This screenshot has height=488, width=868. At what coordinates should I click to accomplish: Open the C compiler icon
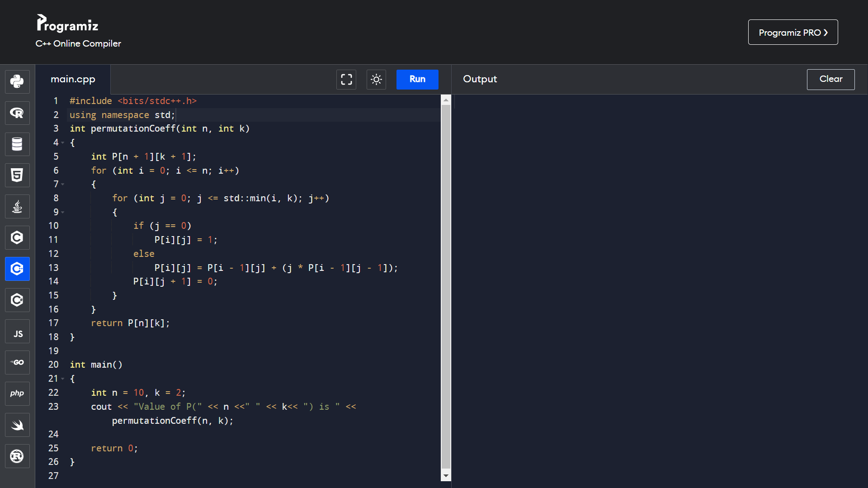[17, 237]
